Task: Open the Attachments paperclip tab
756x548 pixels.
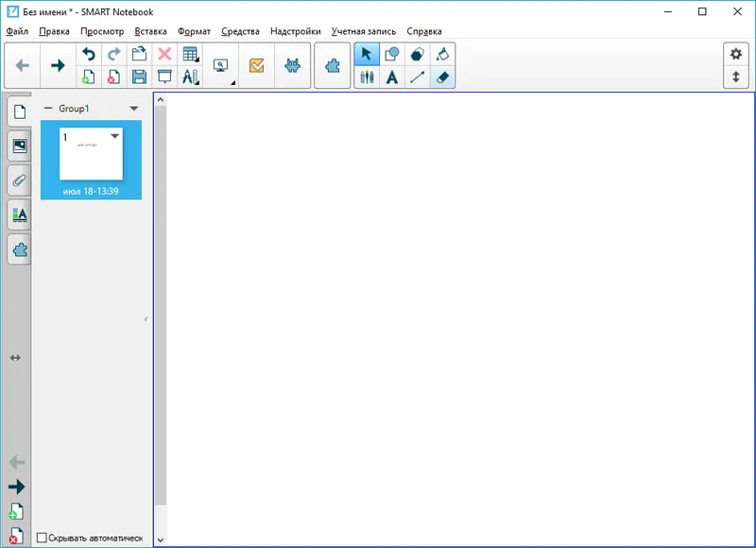Action: (x=19, y=180)
